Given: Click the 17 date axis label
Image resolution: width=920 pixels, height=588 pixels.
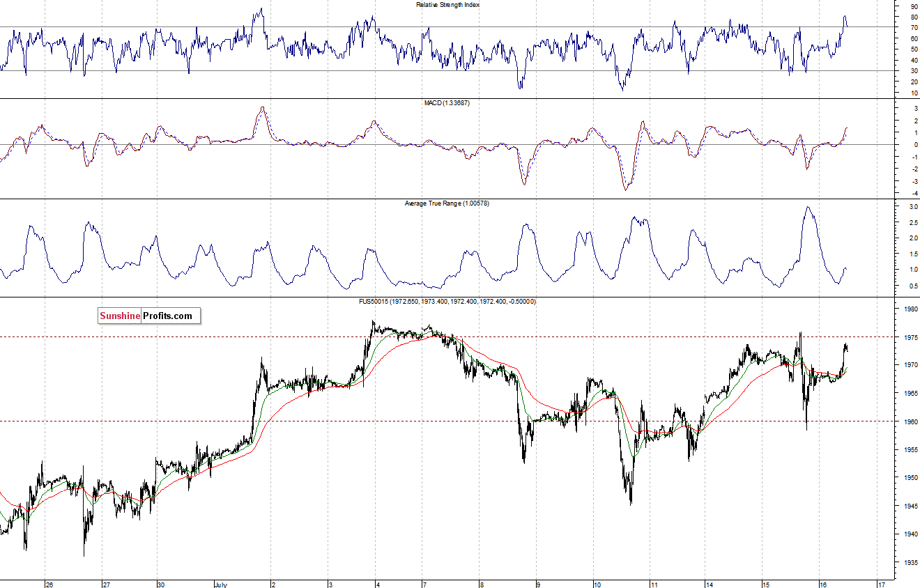Looking at the screenshot, I should point(882,584).
